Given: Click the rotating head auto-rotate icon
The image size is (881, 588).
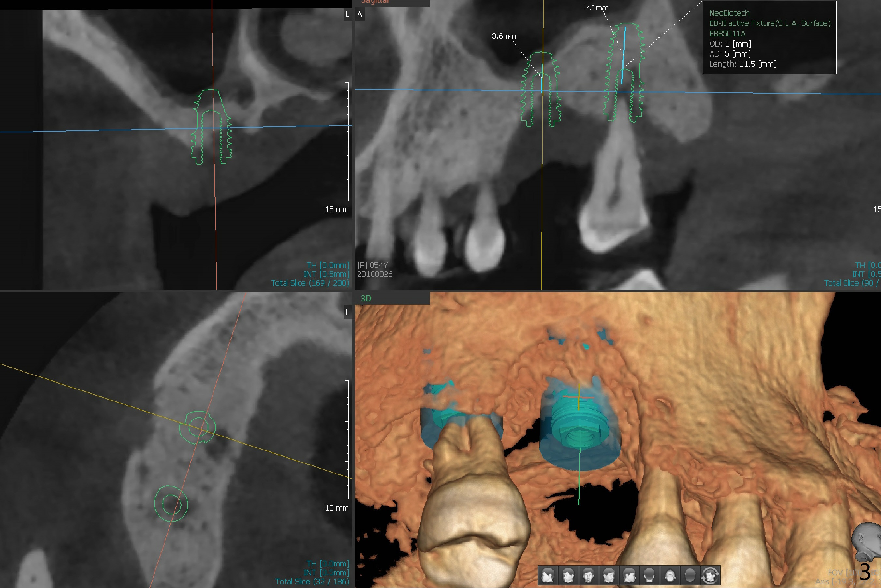Looking at the screenshot, I should (x=710, y=575).
